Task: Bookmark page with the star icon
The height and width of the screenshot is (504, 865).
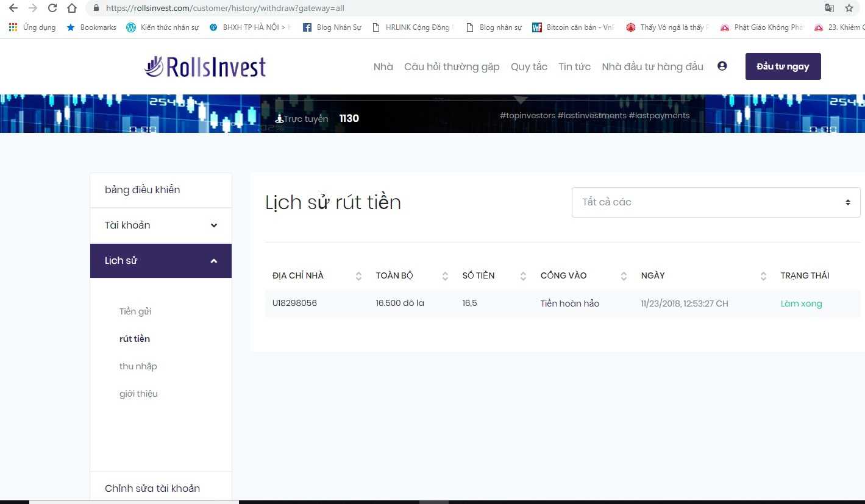Action: 849,9
